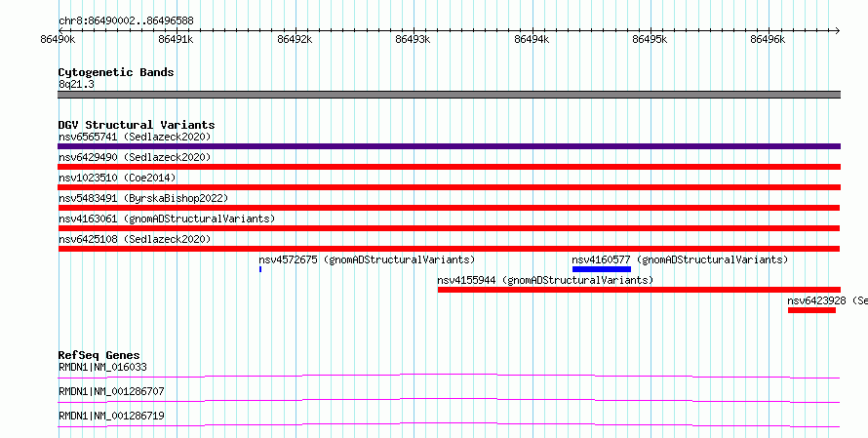Select the red nsv4155944 variant bar
Screen dimensions: 868x438
tap(639, 290)
